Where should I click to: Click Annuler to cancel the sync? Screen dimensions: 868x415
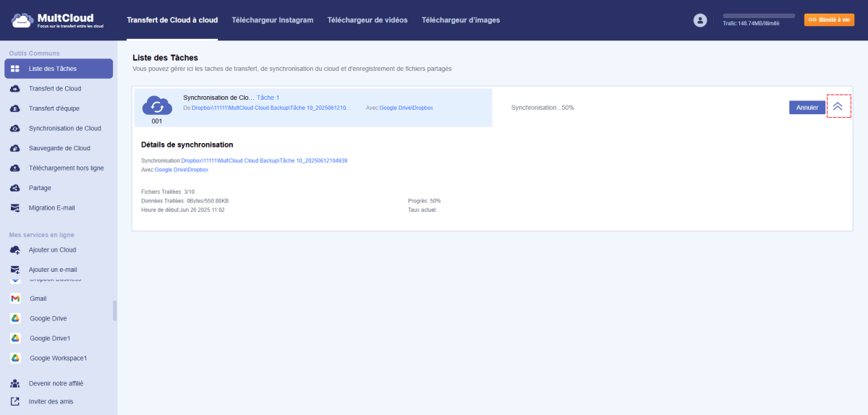pos(807,107)
